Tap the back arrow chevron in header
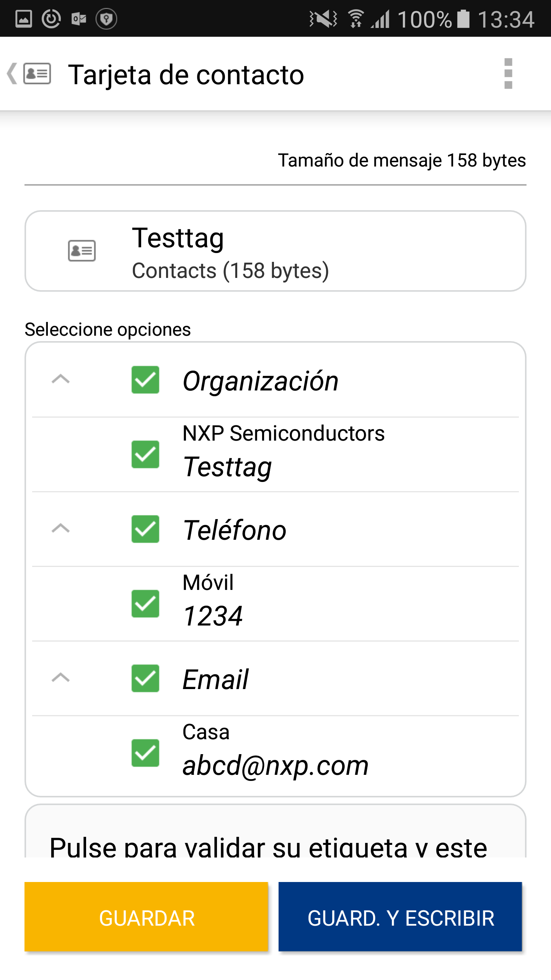This screenshot has height=980, width=551. (x=12, y=73)
